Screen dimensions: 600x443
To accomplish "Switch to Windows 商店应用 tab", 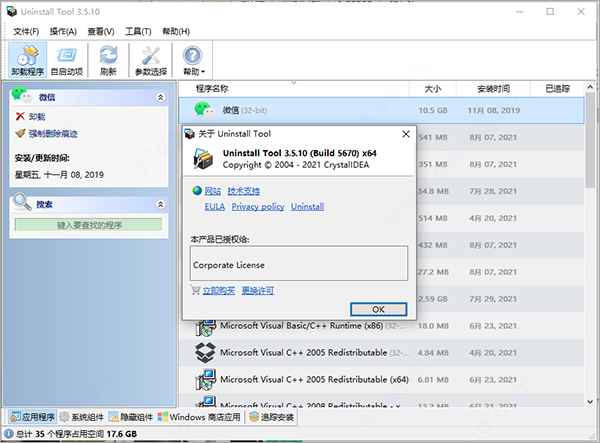I will coord(199,417).
